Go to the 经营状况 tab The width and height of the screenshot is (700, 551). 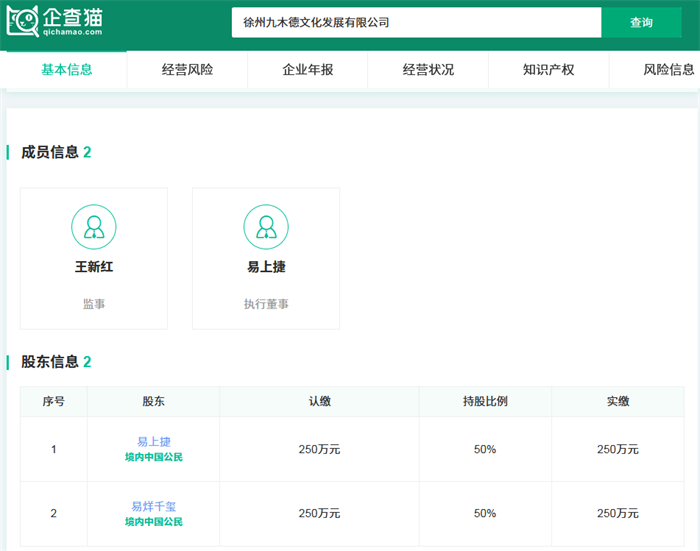click(x=428, y=70)
